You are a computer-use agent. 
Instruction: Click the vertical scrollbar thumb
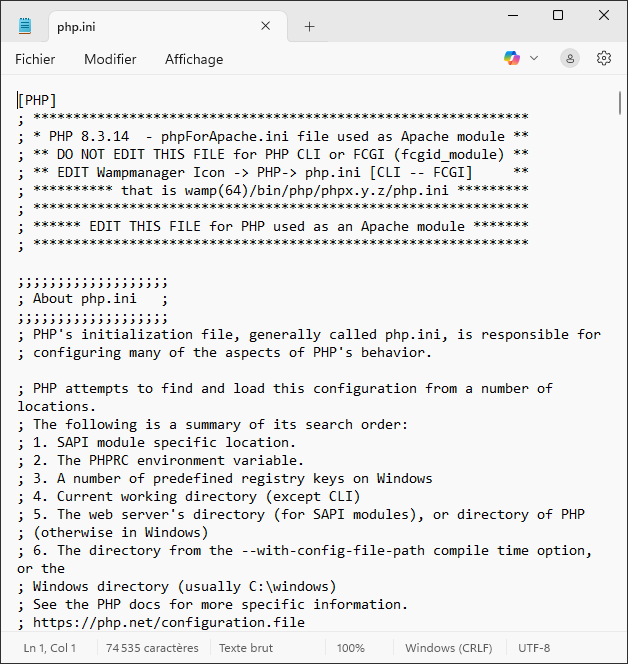(x=620, y=102)
